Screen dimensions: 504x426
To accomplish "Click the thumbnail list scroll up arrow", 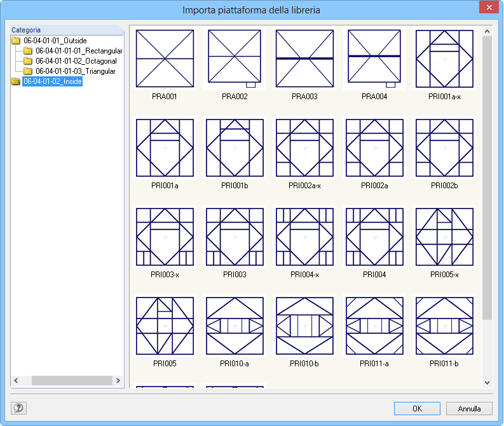I will point(487,31).
